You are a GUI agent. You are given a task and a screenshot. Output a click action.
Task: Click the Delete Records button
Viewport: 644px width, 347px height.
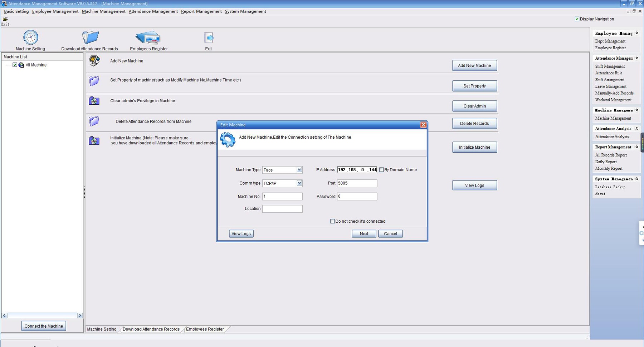coord(474,123)
